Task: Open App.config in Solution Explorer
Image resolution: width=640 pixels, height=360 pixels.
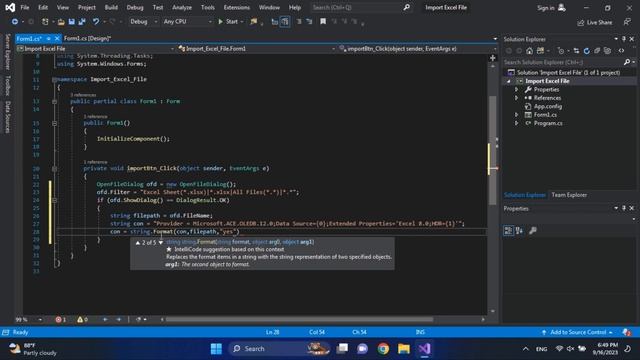Action: pos(548,107)
